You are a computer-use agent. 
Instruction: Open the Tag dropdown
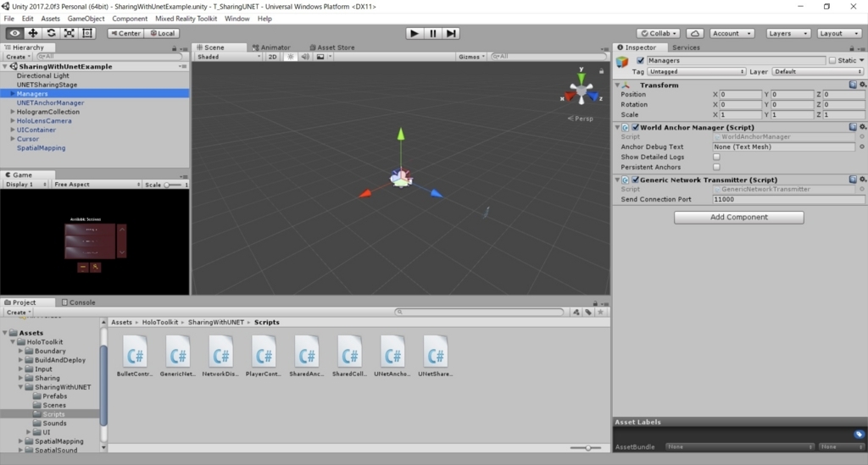tap(697, 71)
